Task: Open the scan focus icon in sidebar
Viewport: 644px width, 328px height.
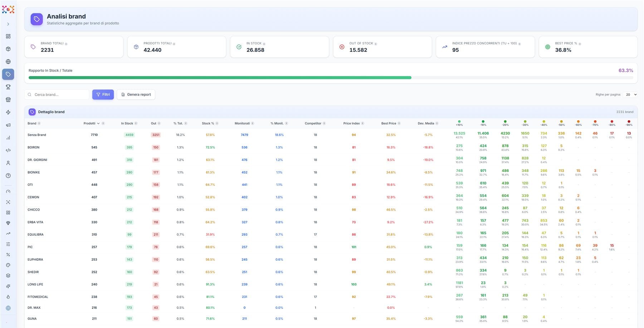Action: pos(8,202)
